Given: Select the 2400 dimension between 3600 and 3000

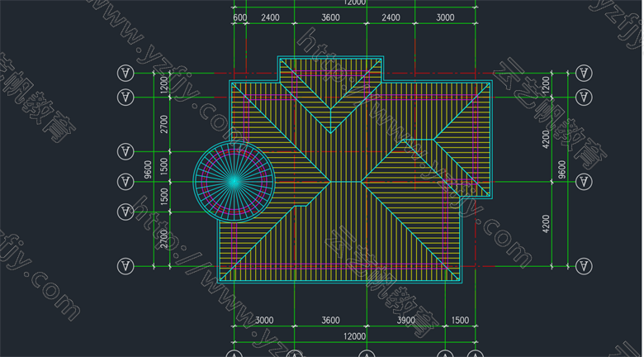Looking at the screenshot, I should 391,17.
